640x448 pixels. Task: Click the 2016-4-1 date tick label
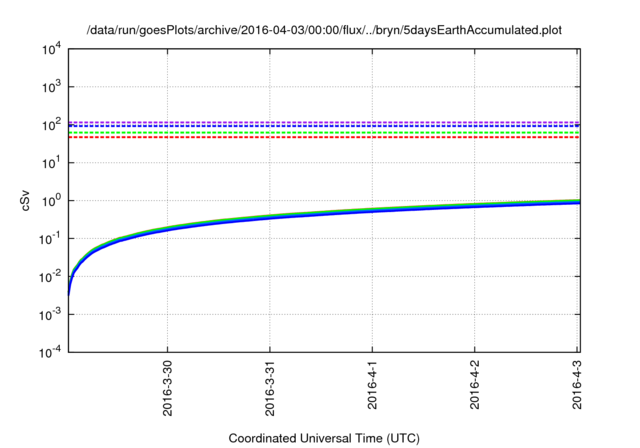click(372, 384)
